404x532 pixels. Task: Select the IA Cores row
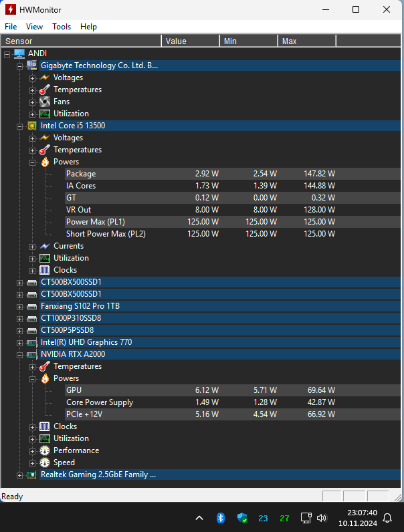(233, 186)
